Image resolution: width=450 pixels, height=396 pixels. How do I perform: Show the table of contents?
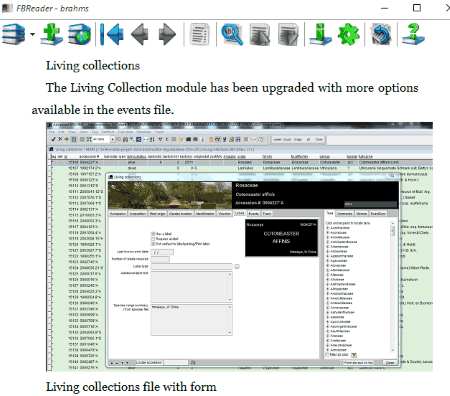point(200,34)
